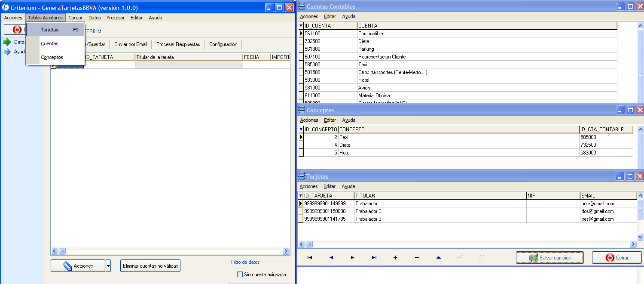Open Editar menu in Criterium window

137,18
